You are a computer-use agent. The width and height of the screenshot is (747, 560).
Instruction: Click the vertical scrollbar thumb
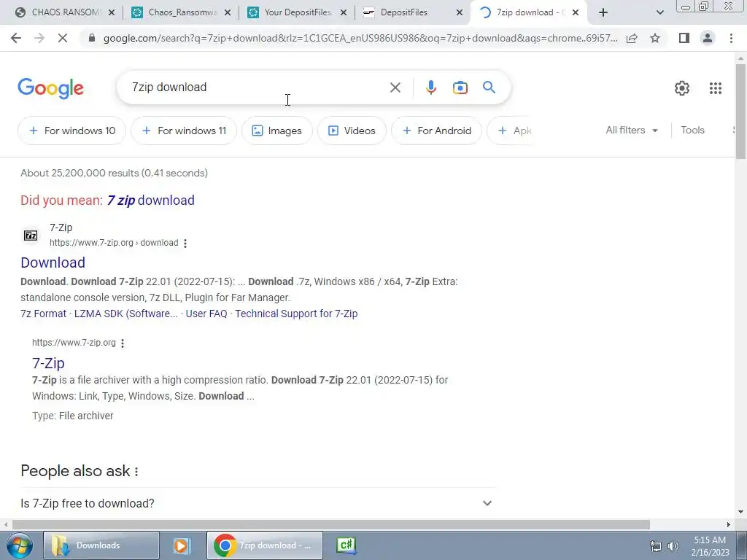pyautogui.click(x=740, y=112)
